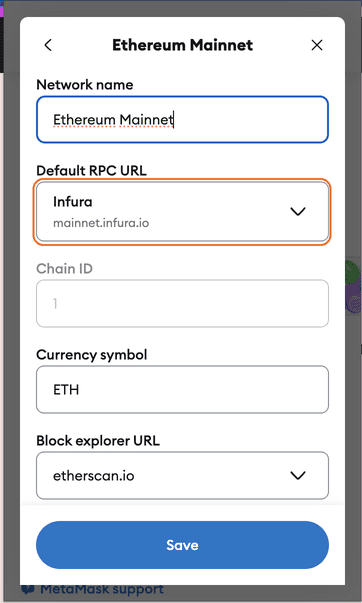This screenshot has width=362, height=603.
Task: Open the MetaMask support link
Action: tap(102, 589)
